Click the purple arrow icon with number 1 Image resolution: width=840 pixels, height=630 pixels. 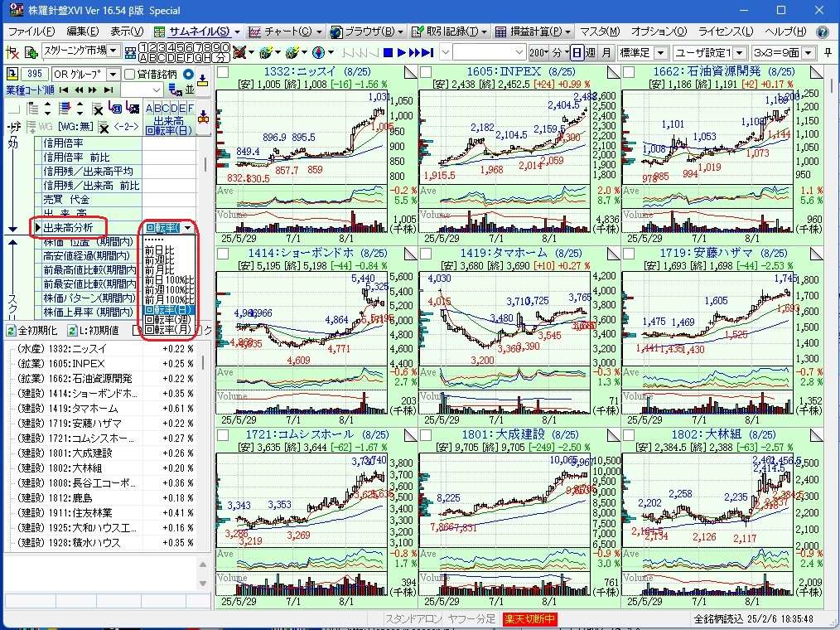click(114, 109)
